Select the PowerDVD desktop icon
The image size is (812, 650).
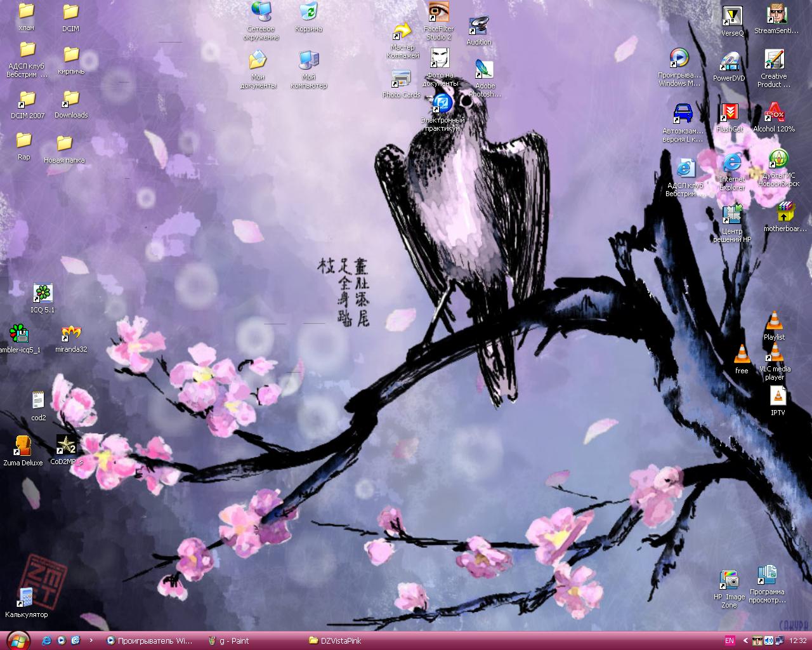(729, 63)
